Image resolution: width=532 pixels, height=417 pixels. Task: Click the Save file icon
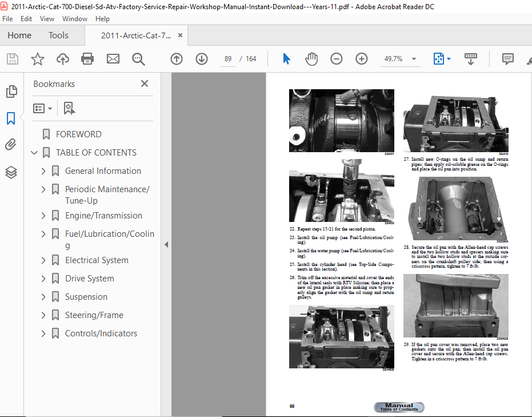pyautogui.click(x=13, y=59)
